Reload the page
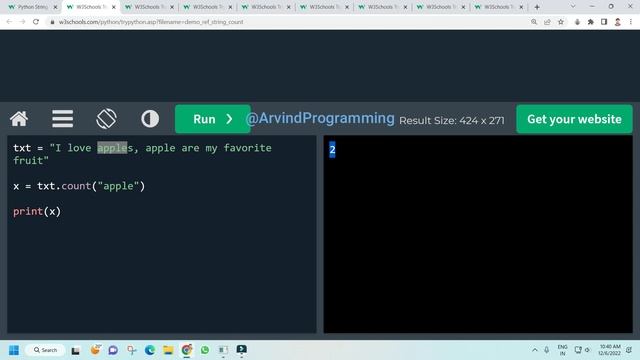This screenshot has height=360, width=640. pyautogui.click(x=36, y=22)
